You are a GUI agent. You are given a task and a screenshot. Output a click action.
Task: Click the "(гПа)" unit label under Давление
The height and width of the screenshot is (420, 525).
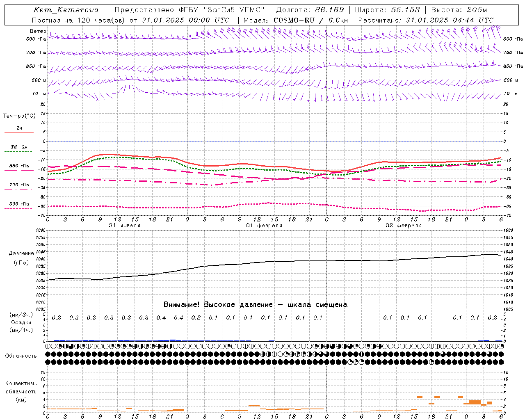pos(21,263)
